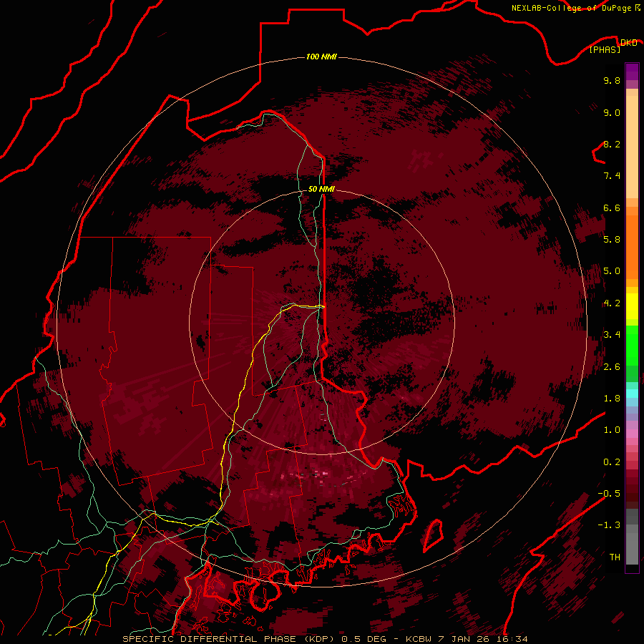Click the 4.2 scale value
The height and width of the screenshot is (644, 644).
(612, 303)
